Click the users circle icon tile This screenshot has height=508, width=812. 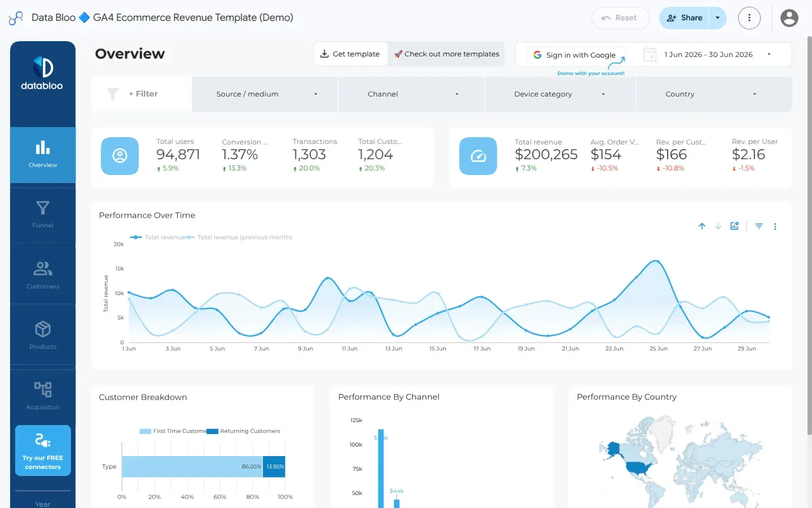point(120,156)
